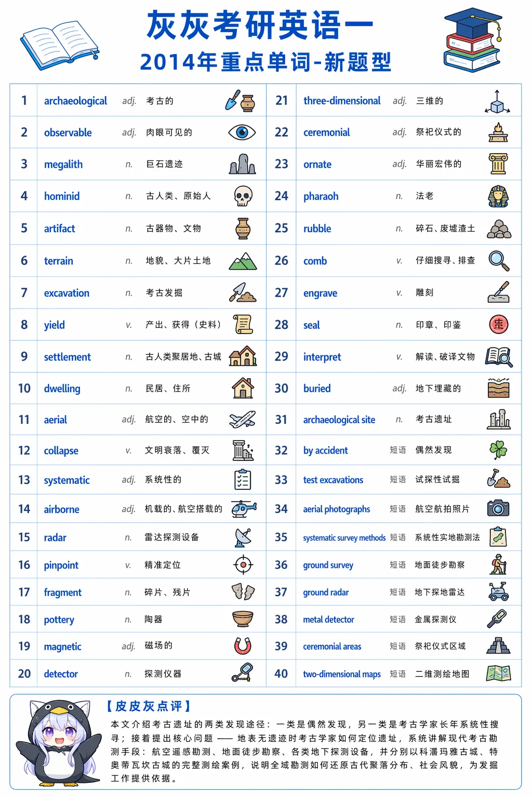Click the red seal stamp icon

tap(499, 324)
